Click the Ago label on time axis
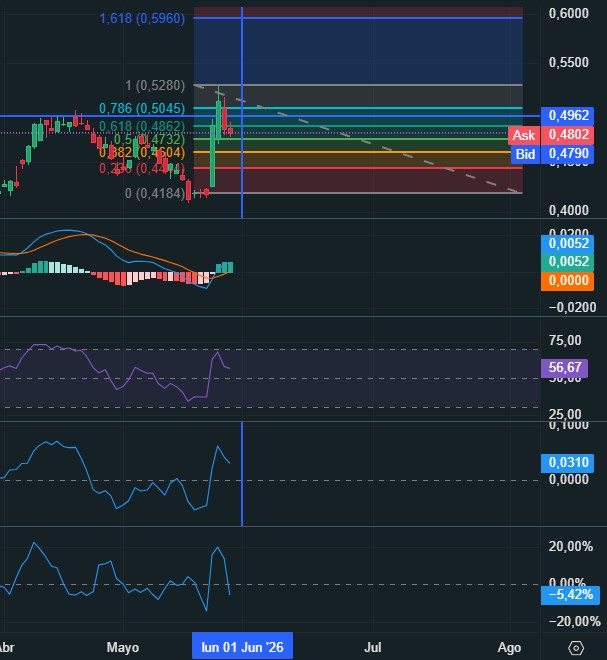The height and width of the screenshot is (660, 607). (509, 647)
